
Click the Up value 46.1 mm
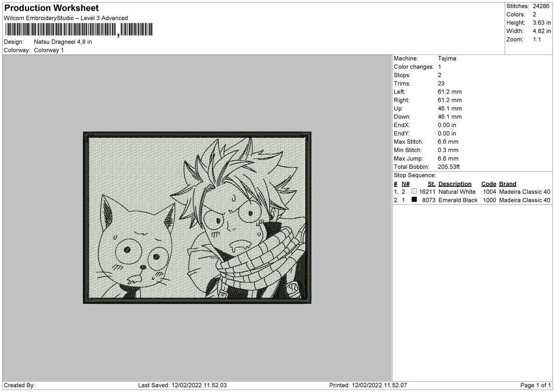(x=450, y=109)
